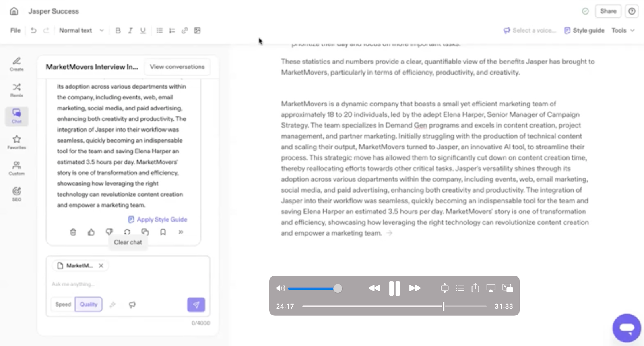Open the support chat bubble
Viewport: 644px width, 346px height.
tap(627, 328)
